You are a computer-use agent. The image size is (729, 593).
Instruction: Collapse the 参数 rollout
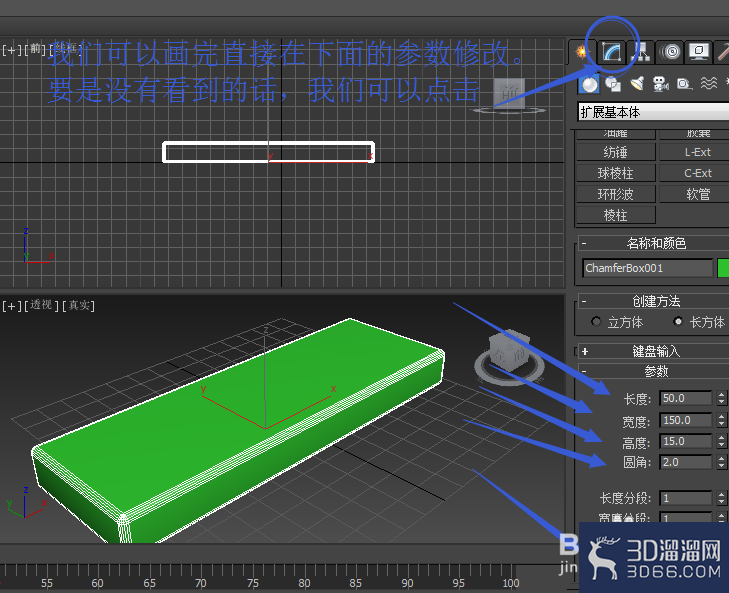tap(654, 371)
